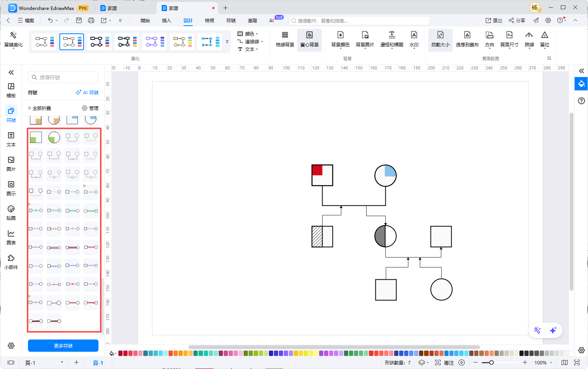Switch to the 插入 ribbon tab

pos(166,21)
